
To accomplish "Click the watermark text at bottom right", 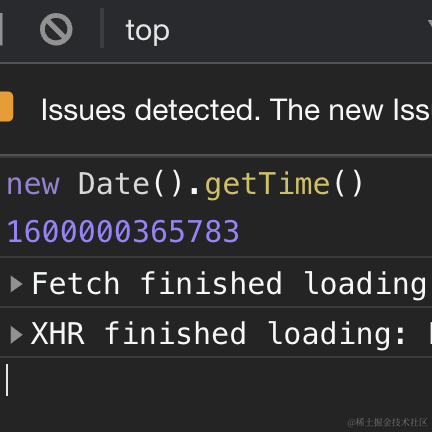I will 387,423.
